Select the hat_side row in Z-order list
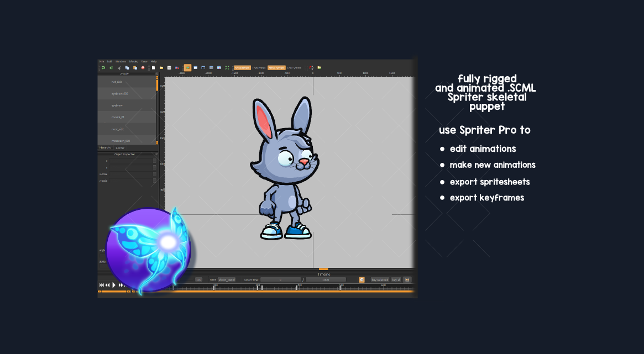 coord(127,82)
